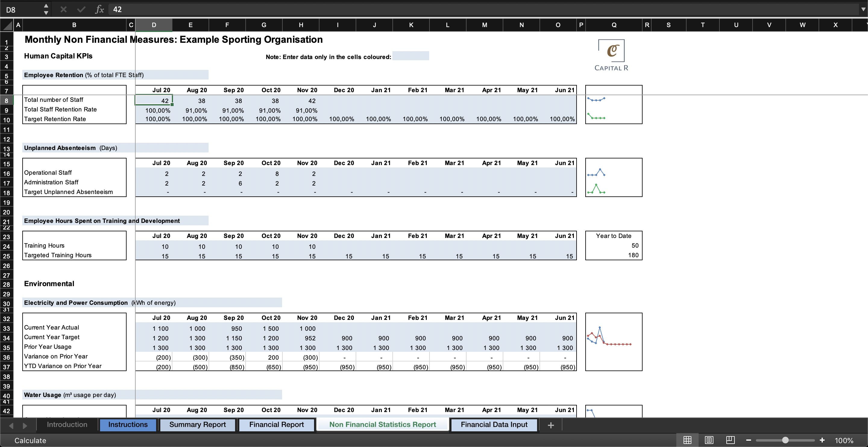
Task: Switch to Normal view icon
Action: point(687,440)
